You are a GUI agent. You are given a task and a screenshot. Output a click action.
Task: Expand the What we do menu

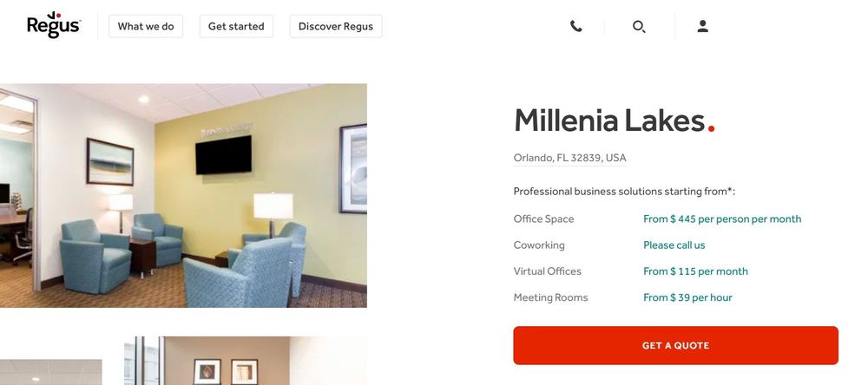click(x=146, y=26)
